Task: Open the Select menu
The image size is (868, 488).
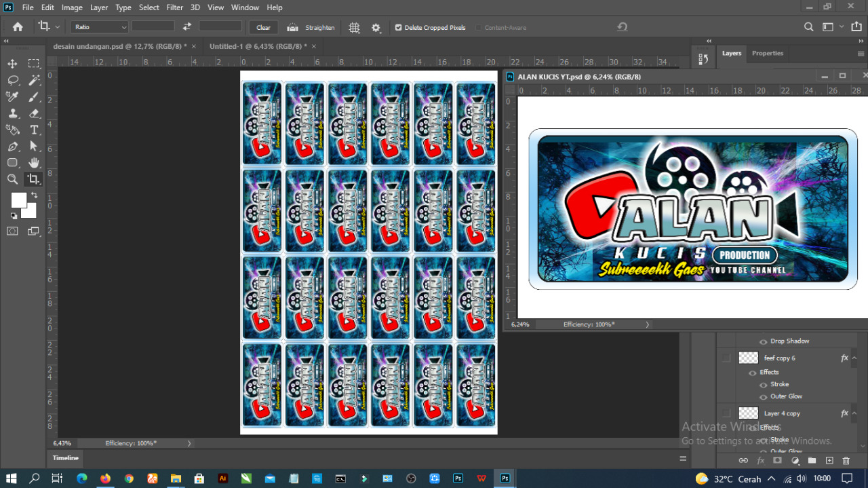Action: (x=149, y=7)
